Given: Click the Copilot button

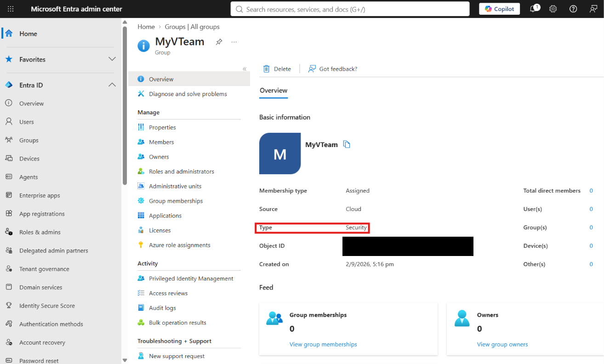Looking at the screenshot, I should click(x=499, y=9).
